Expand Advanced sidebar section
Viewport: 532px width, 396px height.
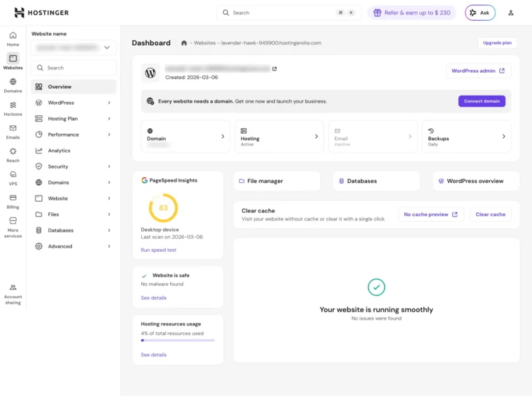[73, 246]
